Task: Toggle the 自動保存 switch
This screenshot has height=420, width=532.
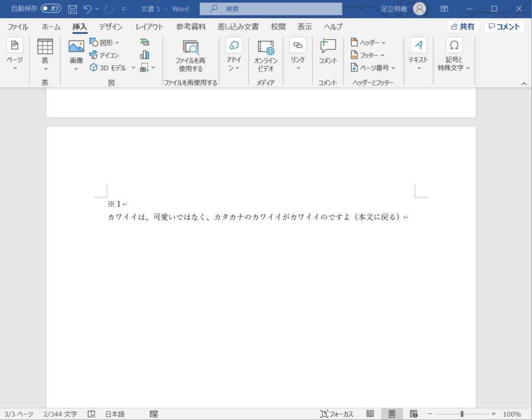Action: tap(51, 9)
